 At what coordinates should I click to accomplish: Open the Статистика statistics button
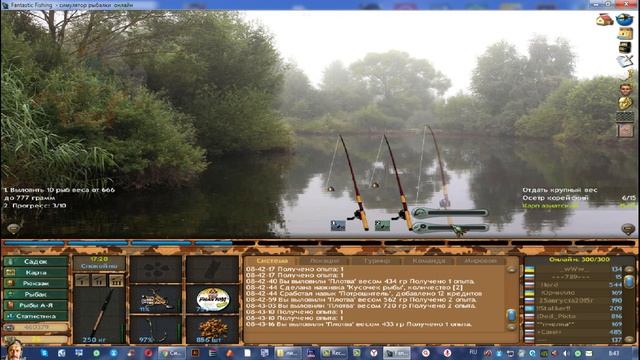tap(36, 316)
